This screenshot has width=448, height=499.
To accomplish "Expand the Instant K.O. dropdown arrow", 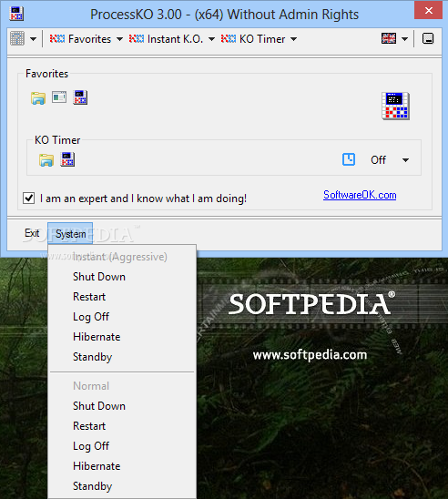I will [211, 39].
